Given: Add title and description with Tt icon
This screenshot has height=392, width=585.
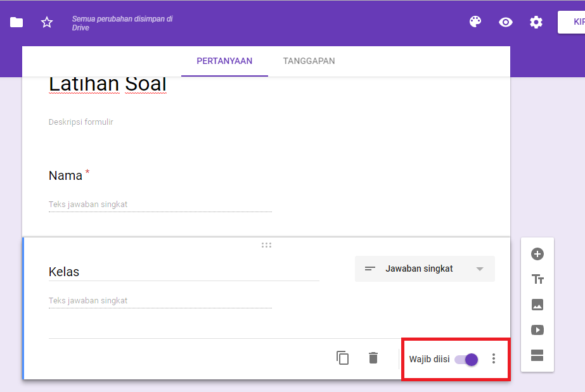Looking at the screenshot, I should 537,279.
